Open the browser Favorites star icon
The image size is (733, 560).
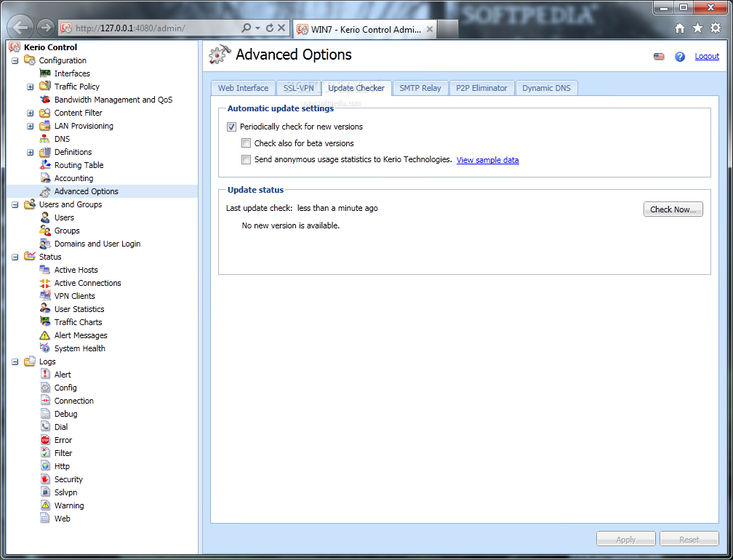697,28
